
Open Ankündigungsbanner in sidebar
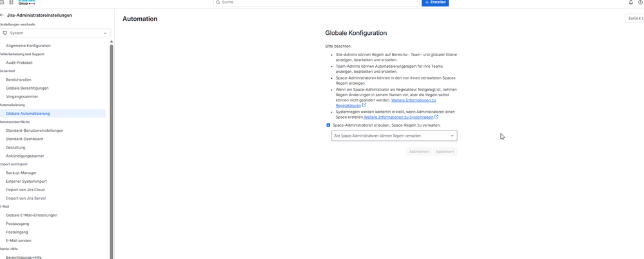25,156
